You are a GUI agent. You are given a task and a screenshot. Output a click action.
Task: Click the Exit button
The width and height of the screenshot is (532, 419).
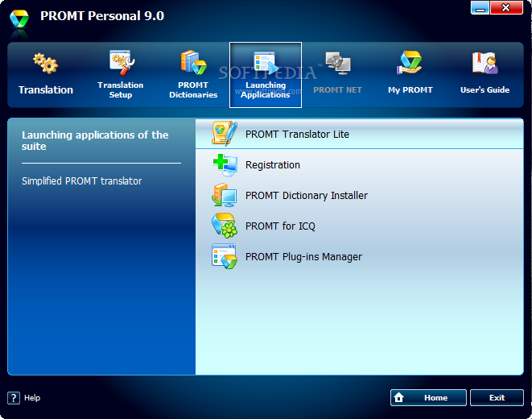point(497,397)
